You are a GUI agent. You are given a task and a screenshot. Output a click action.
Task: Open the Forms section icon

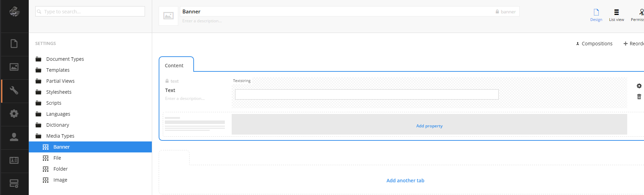(14, 184)
